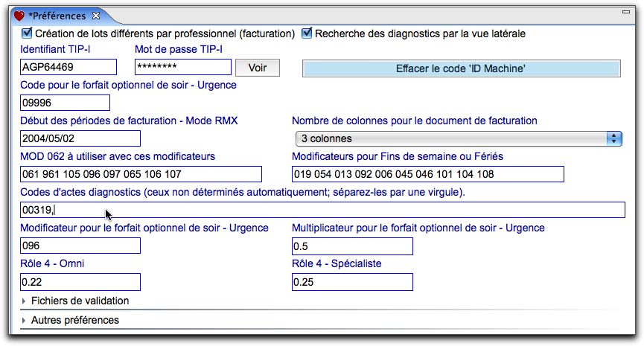Expand the Fichiers de validation section
The width and height of the screenshot is (644, 346).
point(23,301)
